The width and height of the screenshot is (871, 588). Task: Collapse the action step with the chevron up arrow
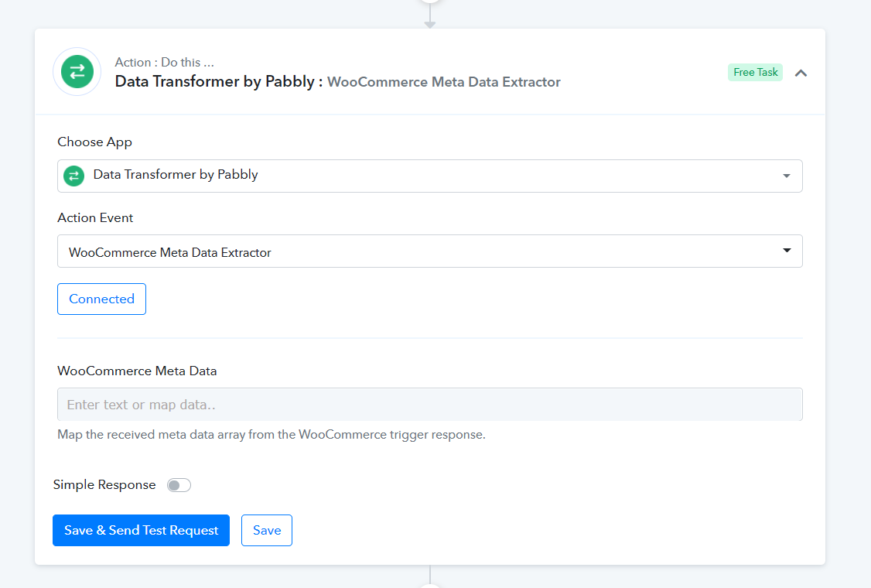[801, 73]
